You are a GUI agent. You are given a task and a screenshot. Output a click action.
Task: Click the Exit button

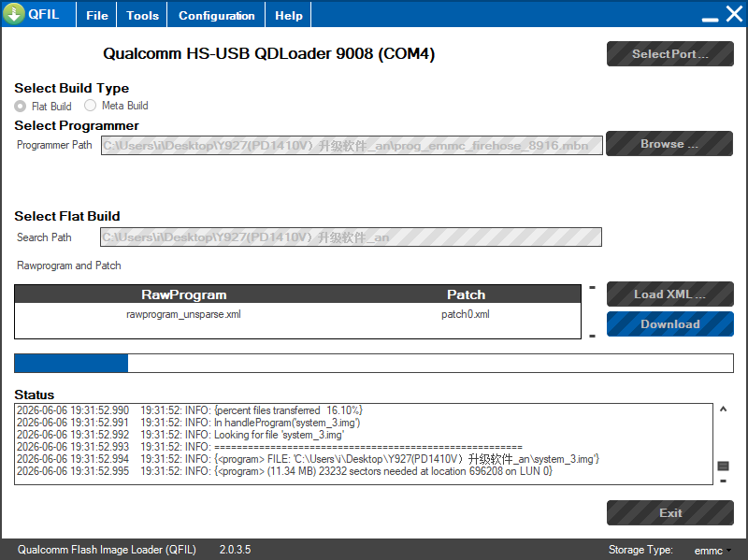click(669, 512)
